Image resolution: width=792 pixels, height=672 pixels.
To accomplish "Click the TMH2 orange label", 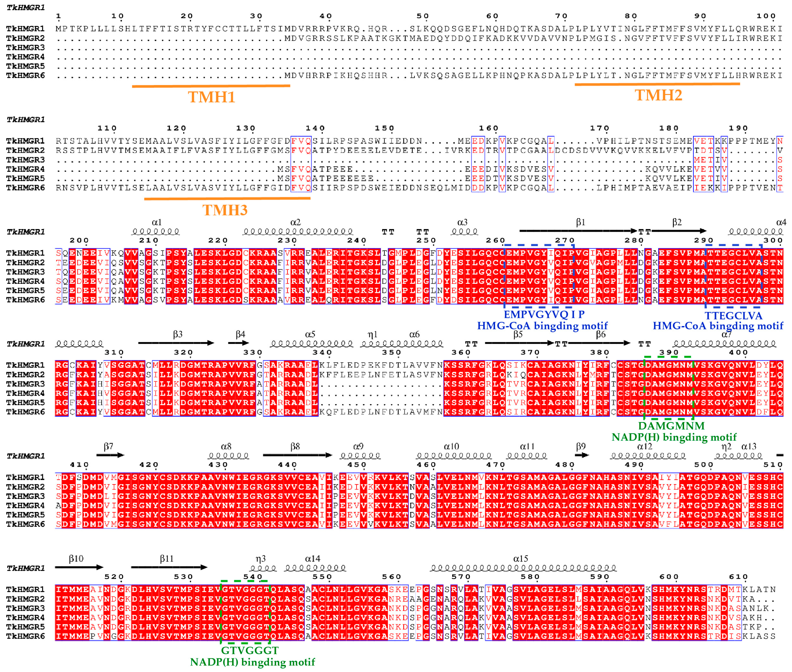I will pyautogui.click(x=658, y=95).
